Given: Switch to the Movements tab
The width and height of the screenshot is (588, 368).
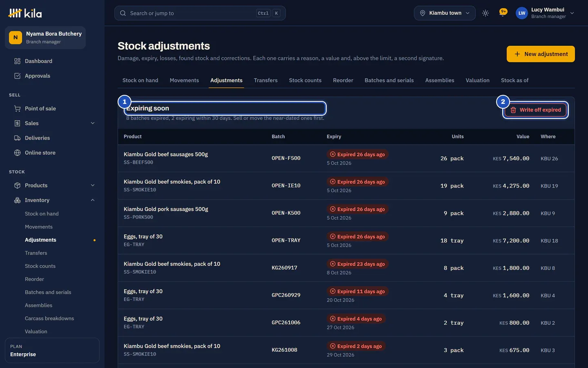Looking at the screenshot, I should pyautogui.click(x=184, y=81).
